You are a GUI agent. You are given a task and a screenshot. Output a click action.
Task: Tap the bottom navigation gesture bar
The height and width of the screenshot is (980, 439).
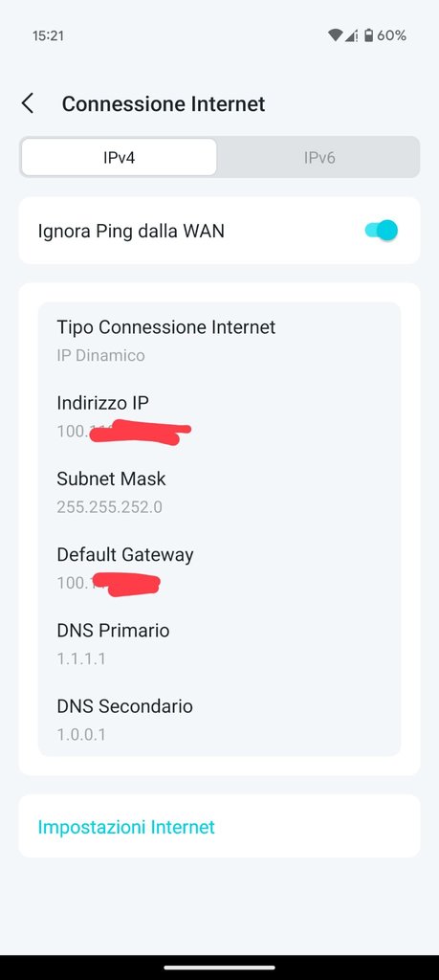tap(219, 968)
